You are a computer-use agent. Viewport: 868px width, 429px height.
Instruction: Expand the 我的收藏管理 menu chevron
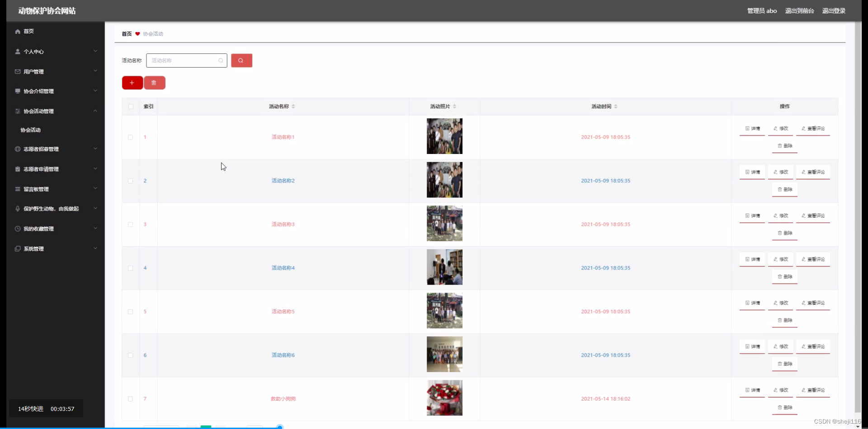[x=95, y=228]
